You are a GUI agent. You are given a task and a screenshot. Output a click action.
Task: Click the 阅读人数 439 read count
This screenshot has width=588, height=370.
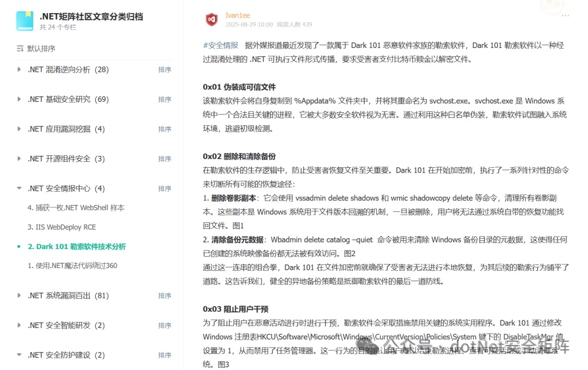tap(295, 25)
